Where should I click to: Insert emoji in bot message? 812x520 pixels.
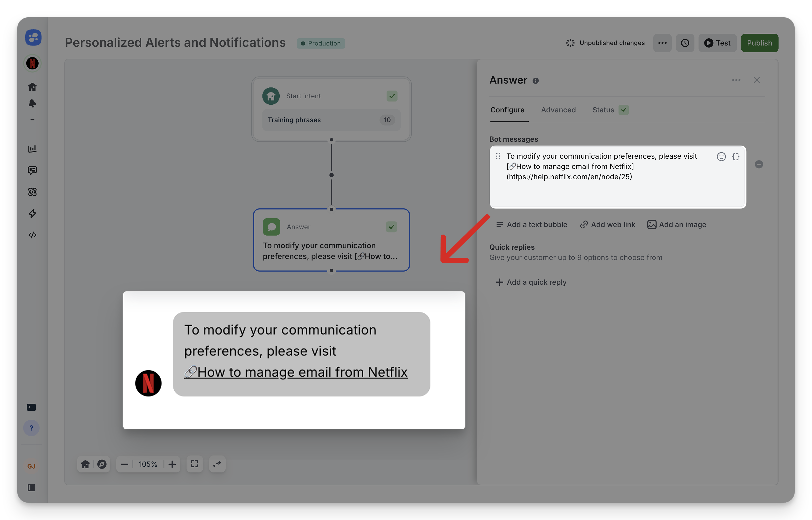tap(721, 157)
